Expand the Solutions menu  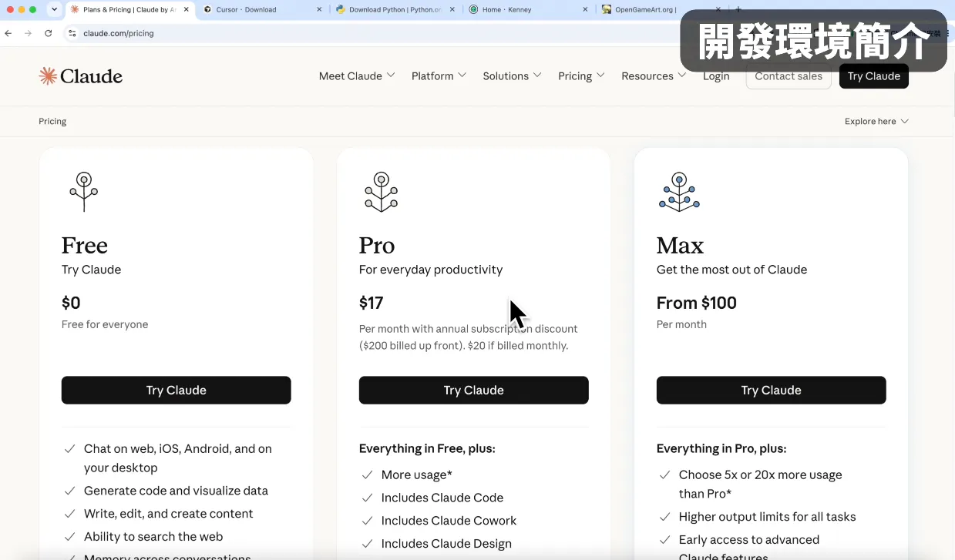coord(512,75)
